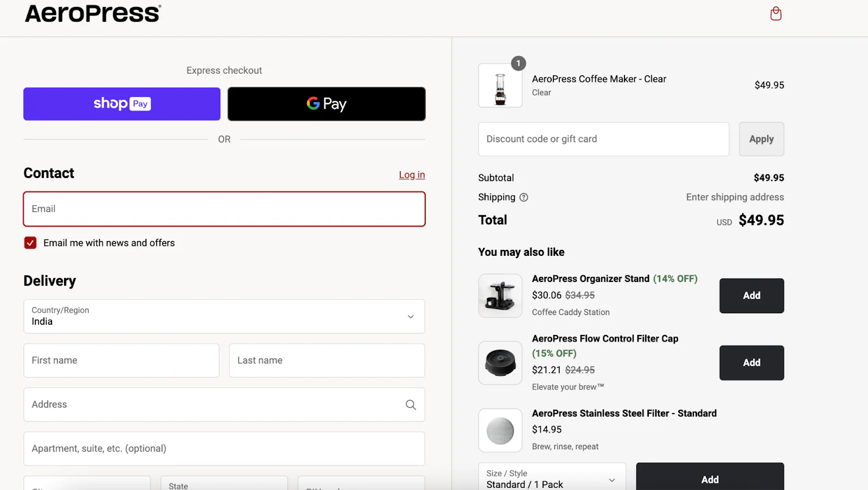
Task: Expand the Size / Style selector
Action: (552, 479)
